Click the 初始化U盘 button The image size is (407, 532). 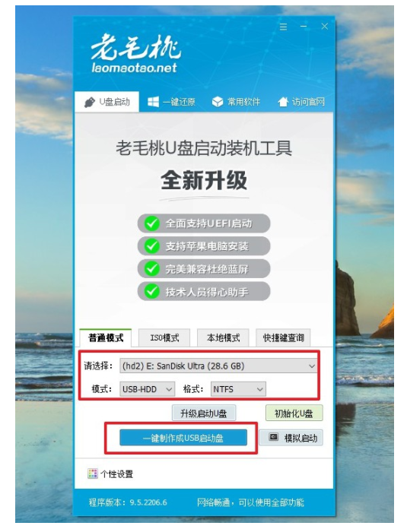tap(294, 413)
